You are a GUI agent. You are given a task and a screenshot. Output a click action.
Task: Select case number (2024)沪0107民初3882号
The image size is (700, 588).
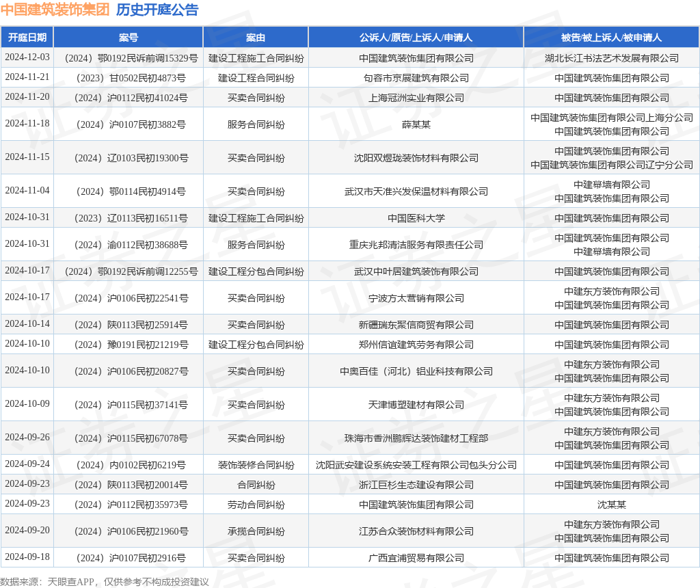[x=129, y=124]
